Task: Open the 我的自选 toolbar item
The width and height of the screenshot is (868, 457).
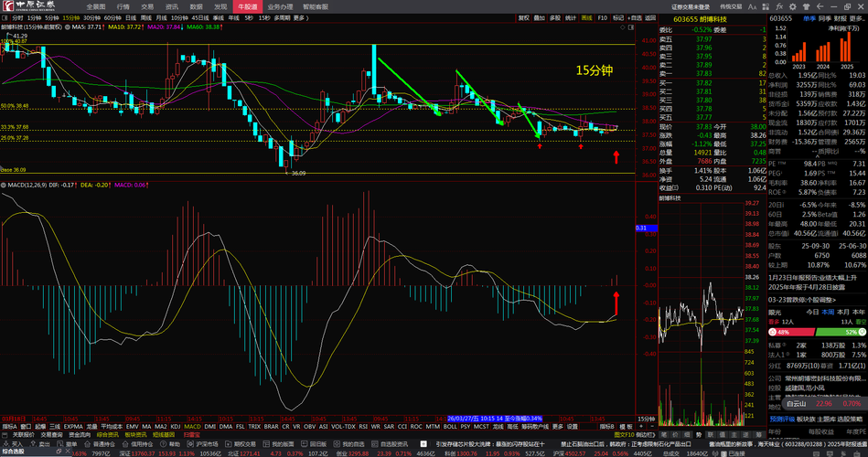Action: 349,444
